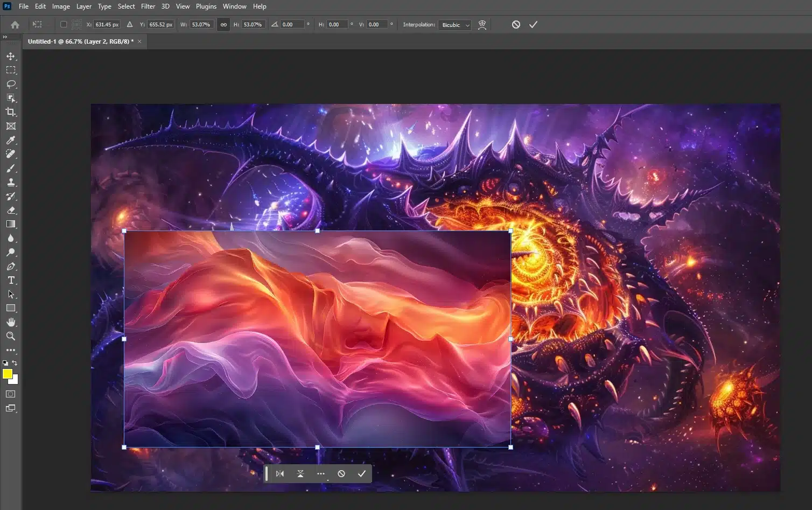
Task: Open the File menu
Action: click(24, 6)
